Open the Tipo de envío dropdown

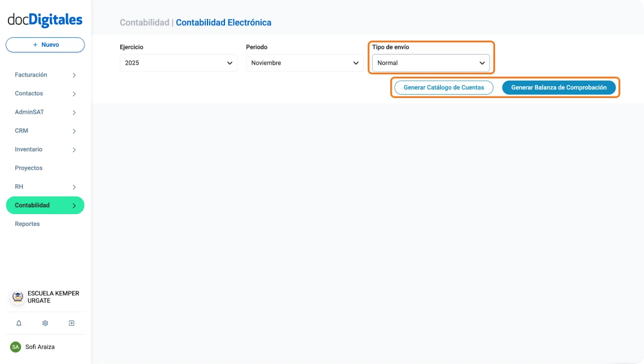[430, 63]
